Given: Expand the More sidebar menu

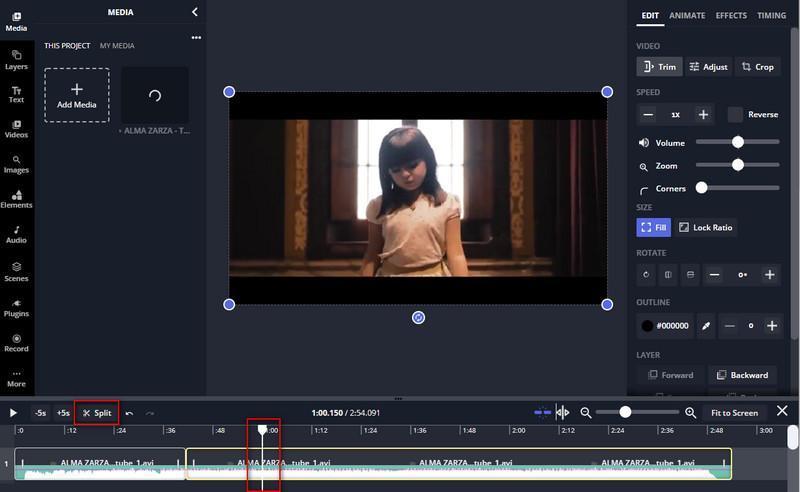Looking at the screenshot, I should (x=16, y=379).
